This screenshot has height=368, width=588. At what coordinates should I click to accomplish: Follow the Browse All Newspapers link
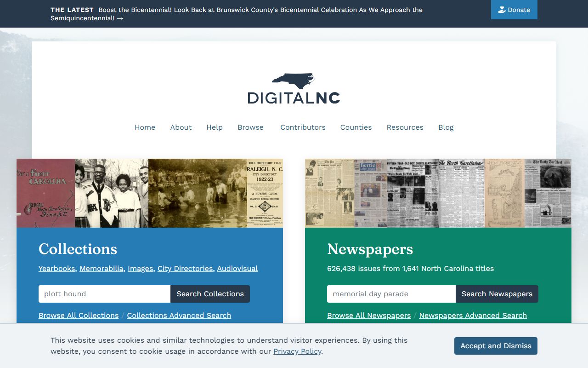[369, 316]
